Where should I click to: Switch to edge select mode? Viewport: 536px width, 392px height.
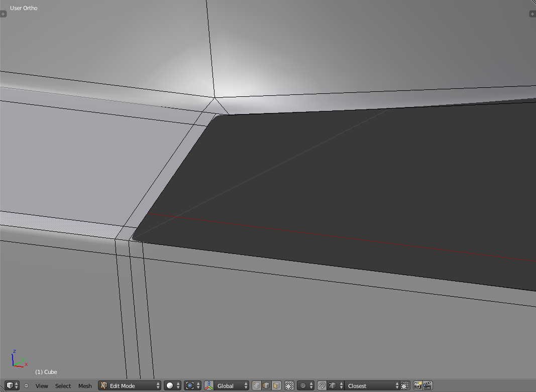pos(266,385)
